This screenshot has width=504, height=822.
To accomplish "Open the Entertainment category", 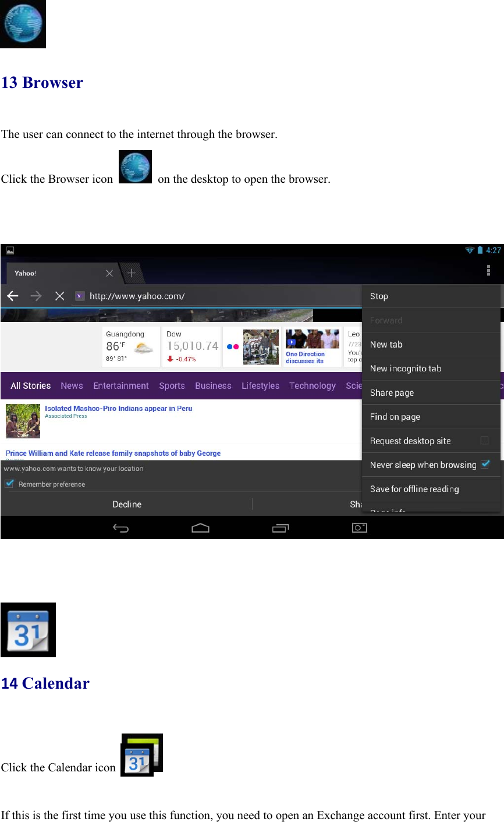I will coord(121,385).
